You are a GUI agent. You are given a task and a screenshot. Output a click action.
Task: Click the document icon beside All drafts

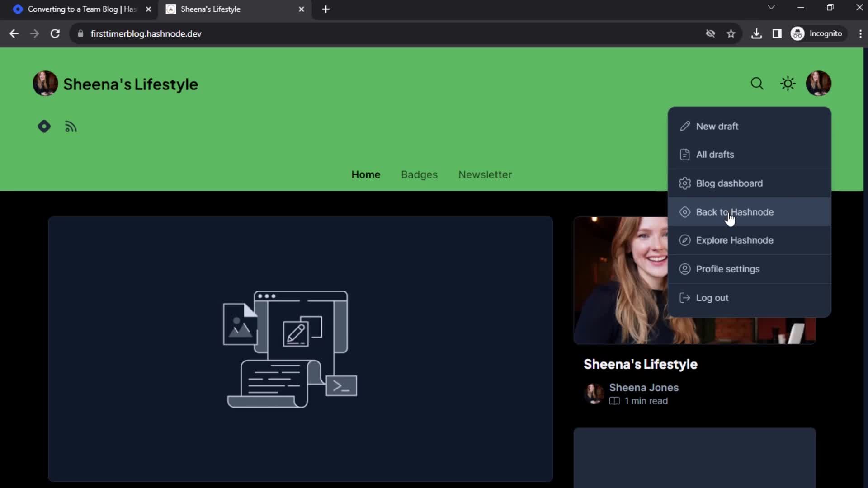[685, 155]
